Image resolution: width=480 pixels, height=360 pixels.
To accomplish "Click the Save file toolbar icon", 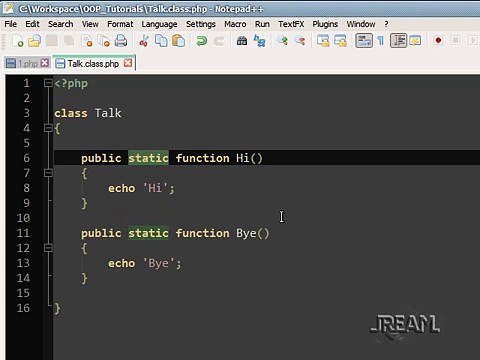I will 52,41.
